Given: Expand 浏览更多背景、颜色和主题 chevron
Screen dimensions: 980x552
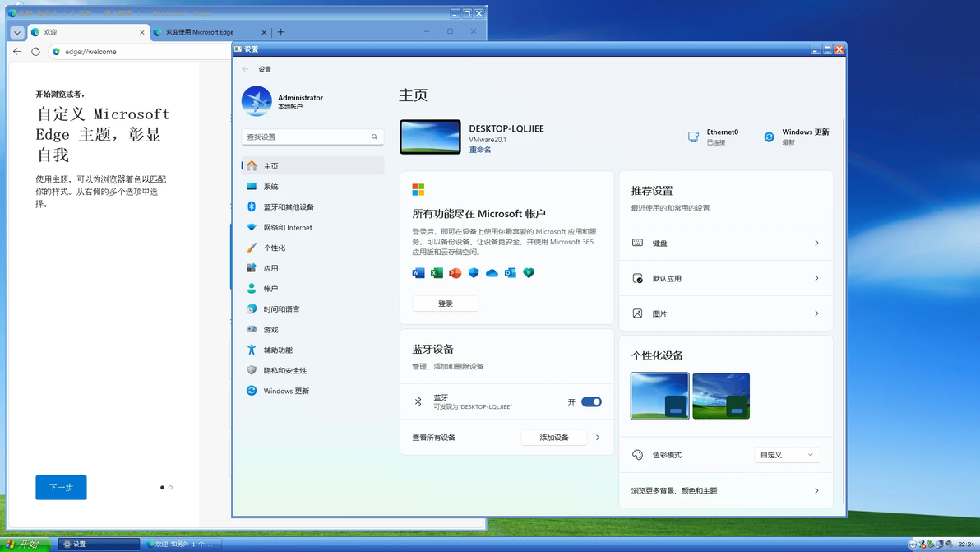Looking at the screenshot, I should [x=816, y=491].
